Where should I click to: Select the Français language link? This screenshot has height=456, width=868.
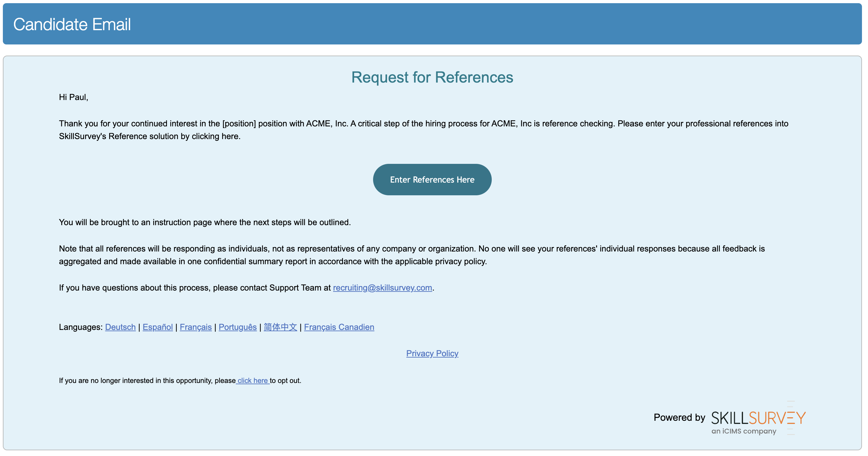pos(195,327)
